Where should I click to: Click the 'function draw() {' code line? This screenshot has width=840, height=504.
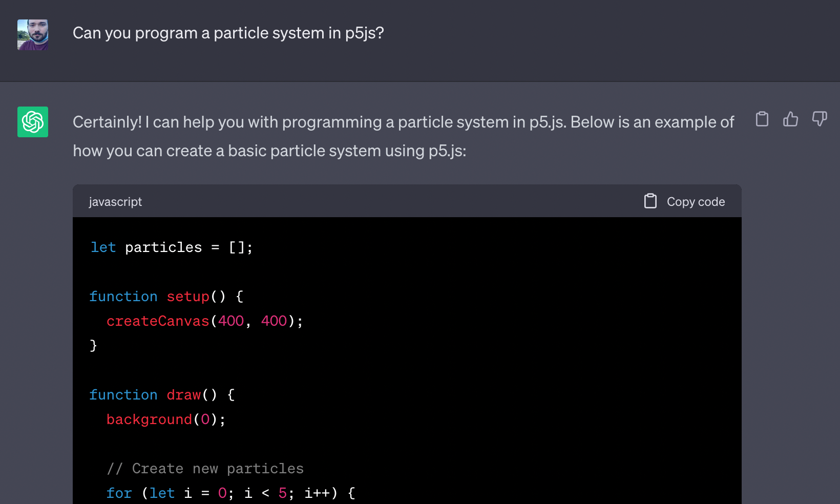point(162,395)
